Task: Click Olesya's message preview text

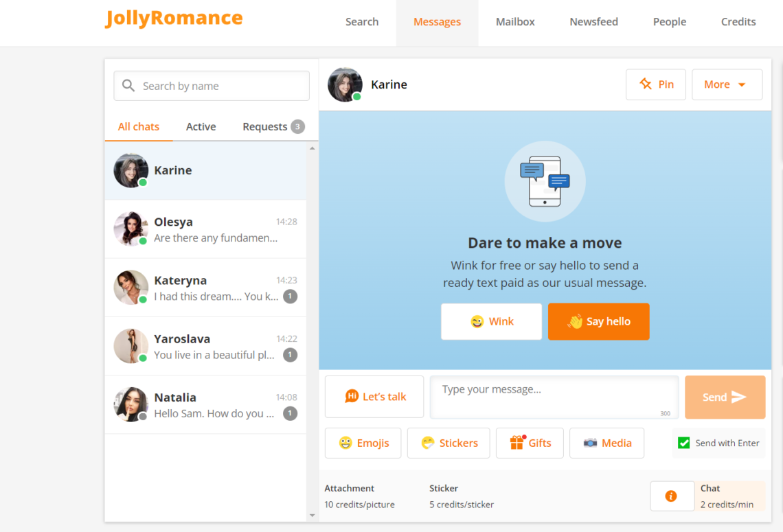Action: pos(216,238)
